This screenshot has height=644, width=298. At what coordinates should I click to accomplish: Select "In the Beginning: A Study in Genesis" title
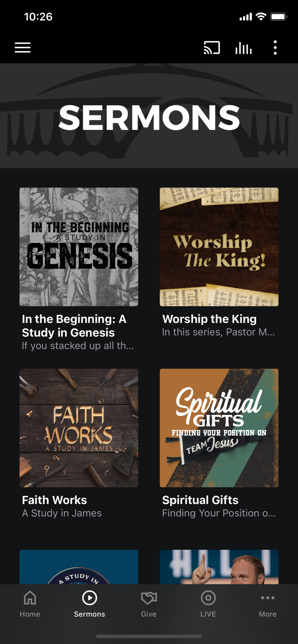(74, 326)
